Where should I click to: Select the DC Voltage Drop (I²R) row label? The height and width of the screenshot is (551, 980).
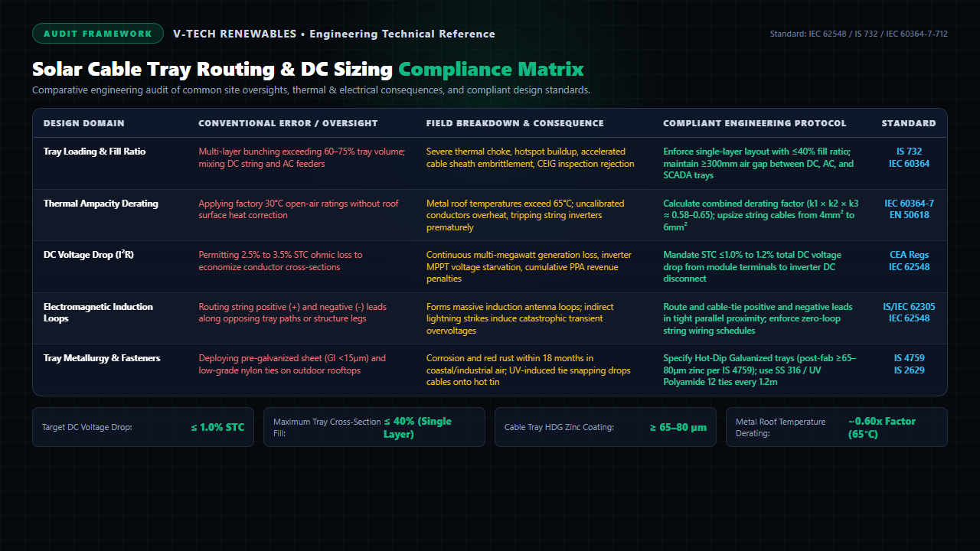pyautogui.click(x=88, y=255)
